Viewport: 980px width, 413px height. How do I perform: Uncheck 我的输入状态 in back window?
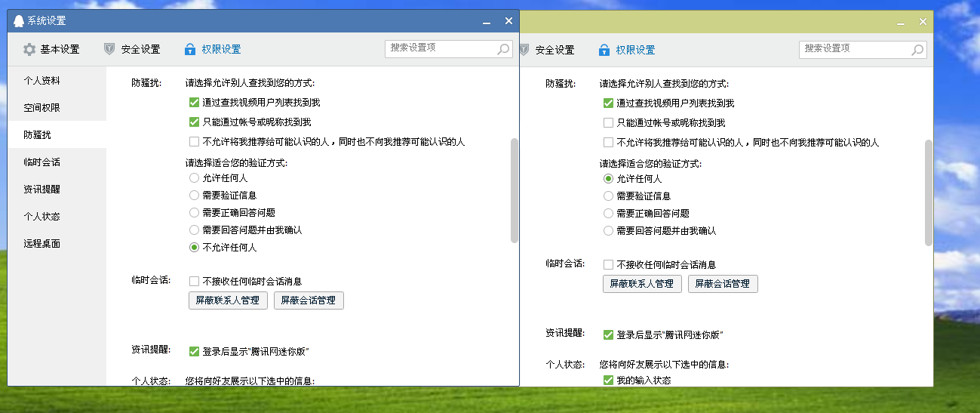coord(608,380)
